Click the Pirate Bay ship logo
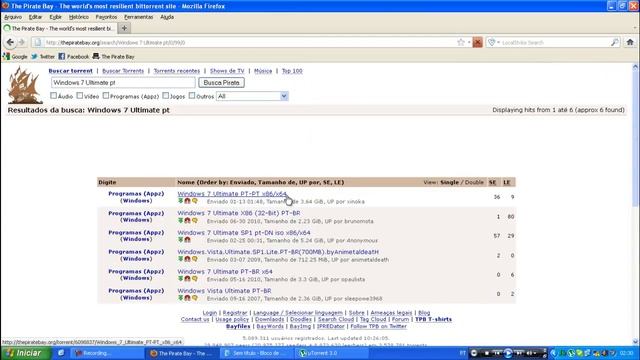Viewport: 640px width, 360px height. pyautogui.click(x=24, y=86)
